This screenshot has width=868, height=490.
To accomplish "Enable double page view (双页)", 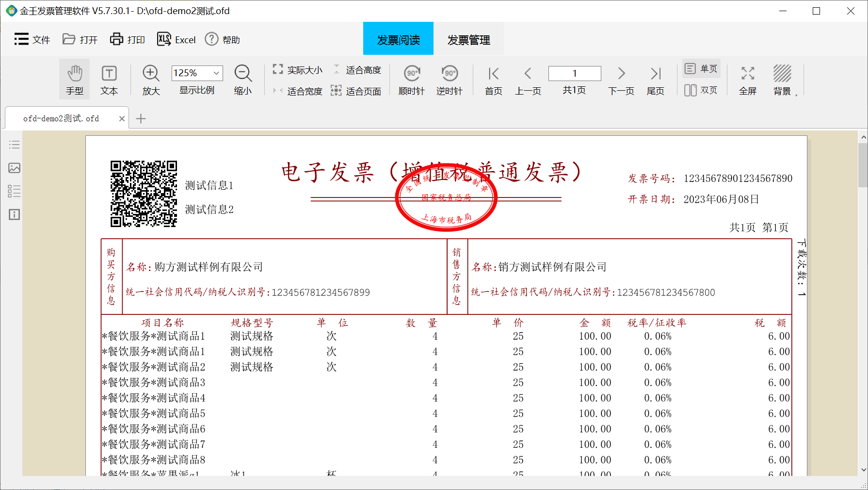I will pos(701,90).
